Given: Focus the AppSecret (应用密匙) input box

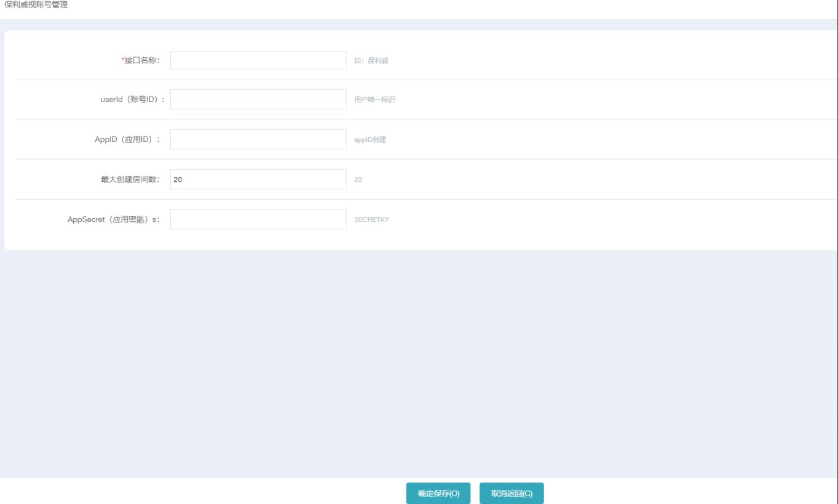Looking at the screenshot, I should pos(258,219).
